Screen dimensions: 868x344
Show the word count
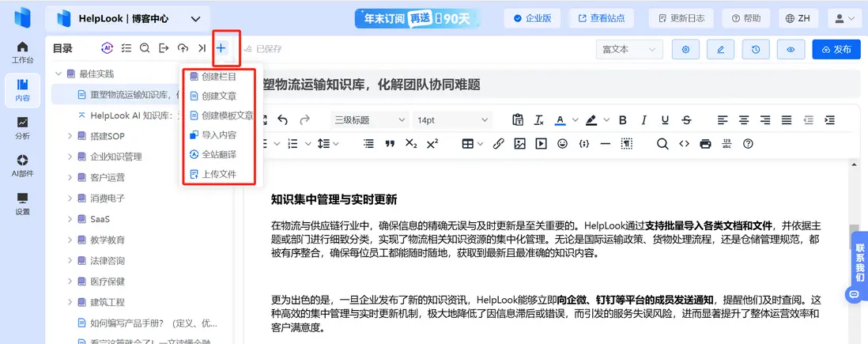(726, 143)
